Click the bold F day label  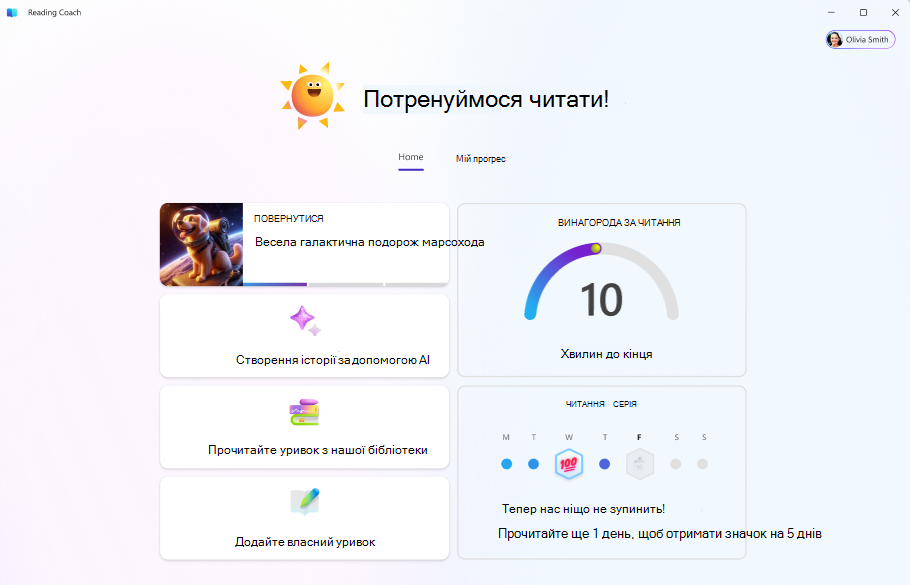point(639,437)
